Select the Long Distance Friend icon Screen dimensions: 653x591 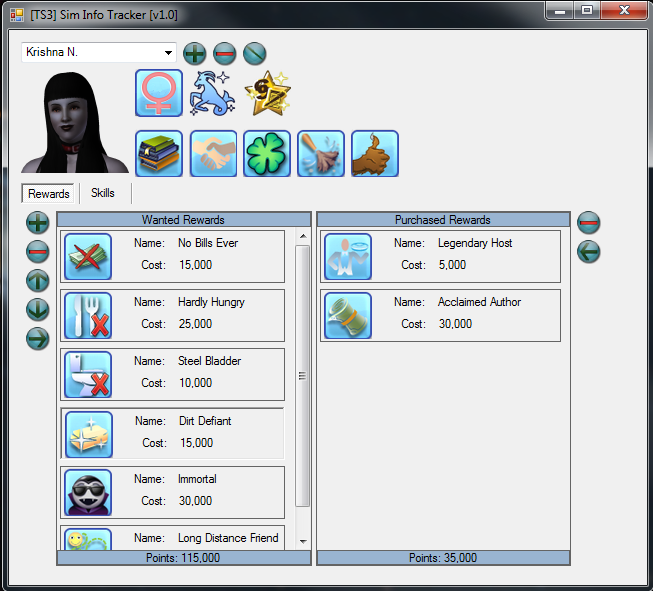click(88, 539)
